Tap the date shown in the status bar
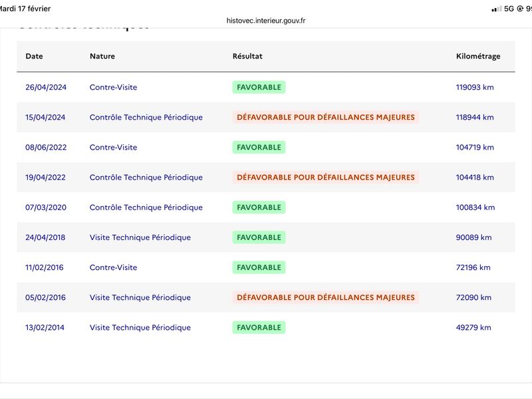This screenshot has width=532, height=399. (x=25, y=9)
